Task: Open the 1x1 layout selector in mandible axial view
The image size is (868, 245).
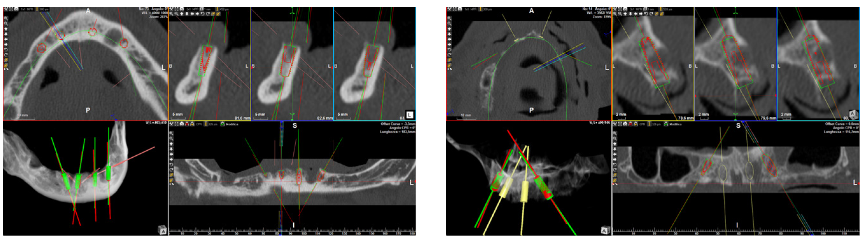Action: coord(24,9)
